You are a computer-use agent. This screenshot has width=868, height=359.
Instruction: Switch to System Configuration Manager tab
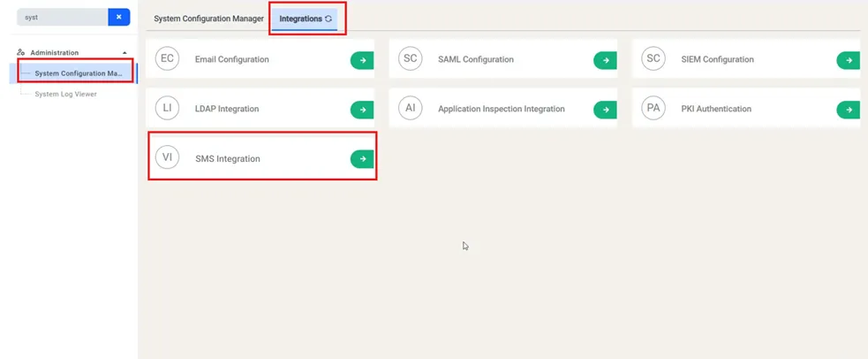pyautogui.click(x=208, y=19)
